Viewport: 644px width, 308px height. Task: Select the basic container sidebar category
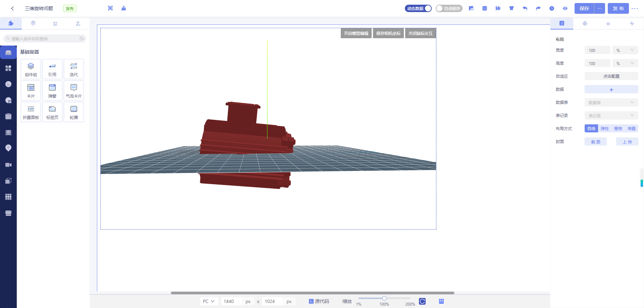[8, 53]
